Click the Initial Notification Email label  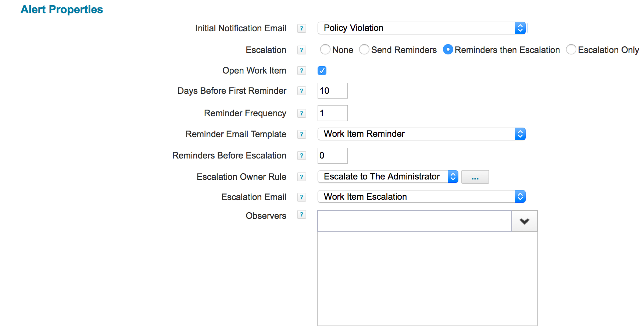(241, 28)
